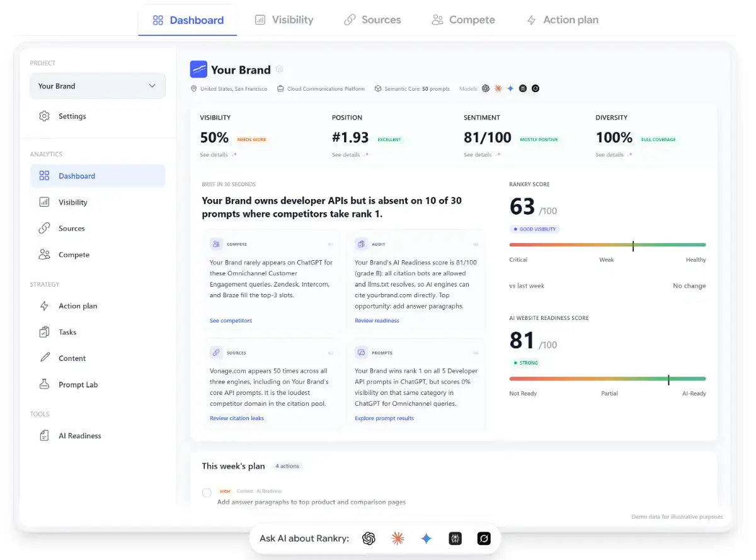The image size is (756, 560).
Task: Open the Sources top tab
Action: pos(372,20)
